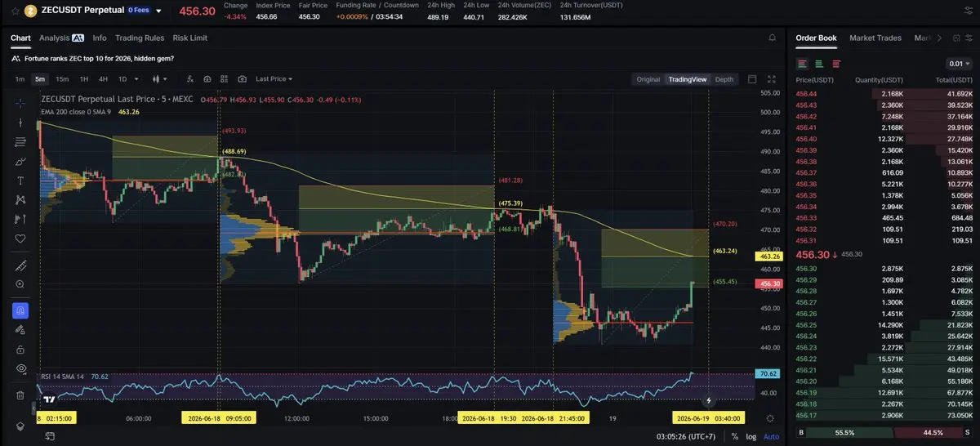
Task: Show only sell orders in order book
Action: 836,64
